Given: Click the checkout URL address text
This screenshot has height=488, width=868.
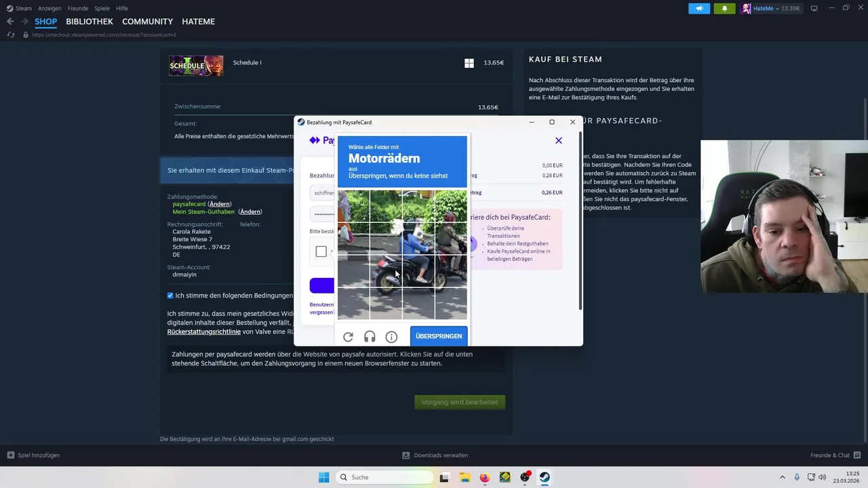Looking at the screenshot, I should pyautogui.click(x=104, y=35).
